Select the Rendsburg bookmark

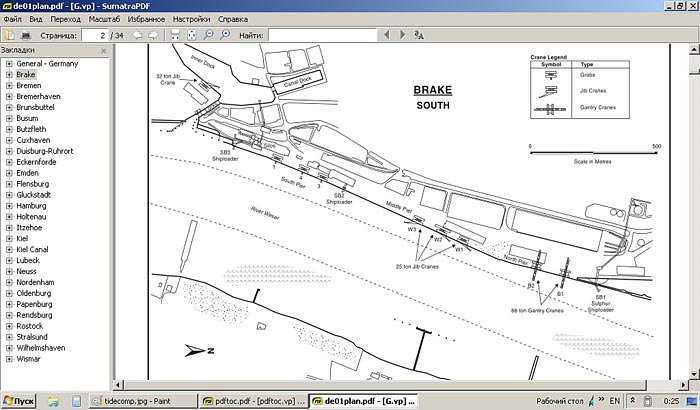click(34, 315)
